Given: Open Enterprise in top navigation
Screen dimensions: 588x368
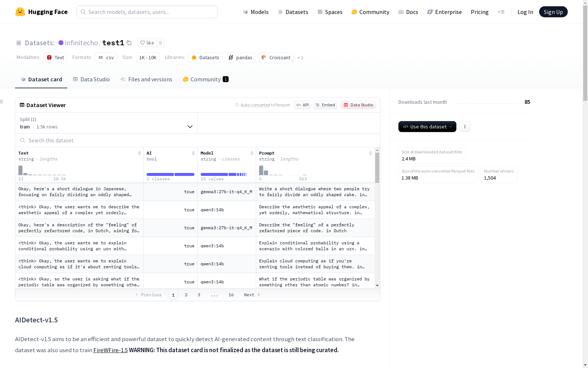Looking at the screenshot, I should [444, 12].
